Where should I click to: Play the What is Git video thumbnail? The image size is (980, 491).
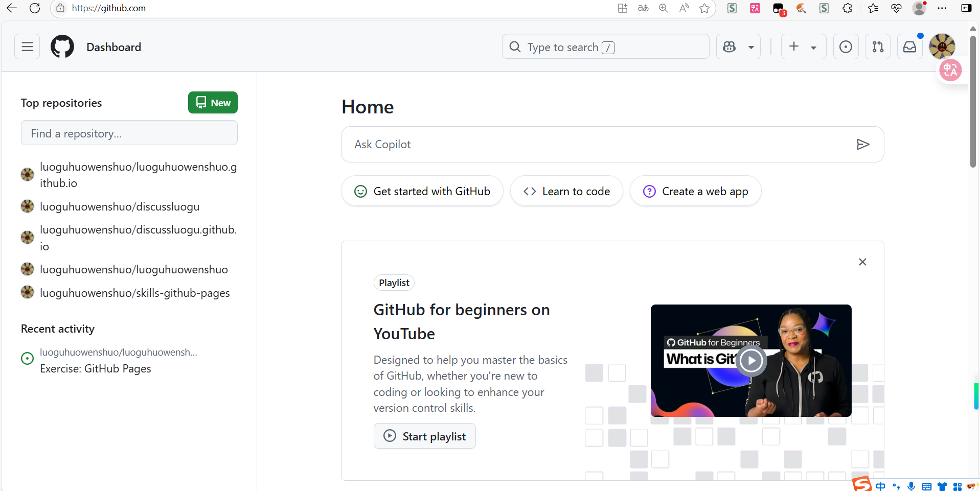click(751, 361)
